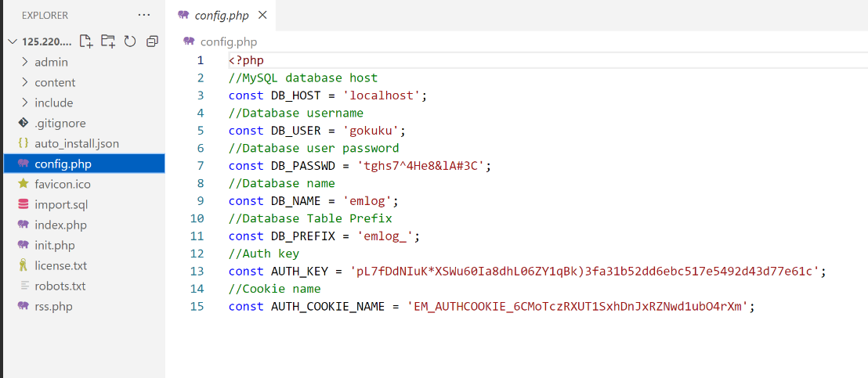
Task: Open the rss.php file
Action: (53, 306)
